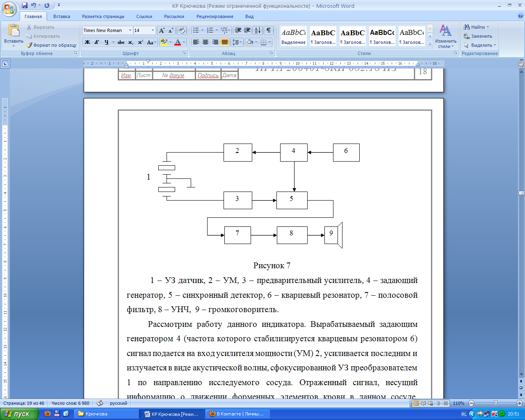
Task: Increase the paragraph indent
Action: 247,30
